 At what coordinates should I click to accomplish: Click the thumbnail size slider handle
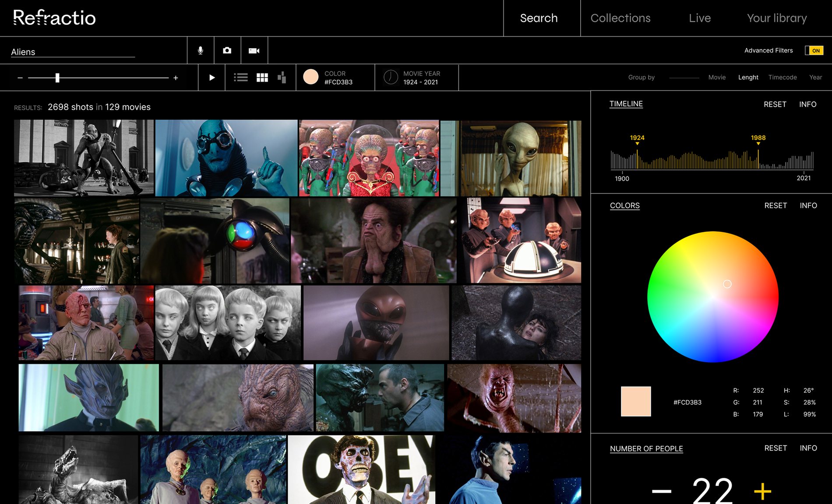tap(57, 78)
